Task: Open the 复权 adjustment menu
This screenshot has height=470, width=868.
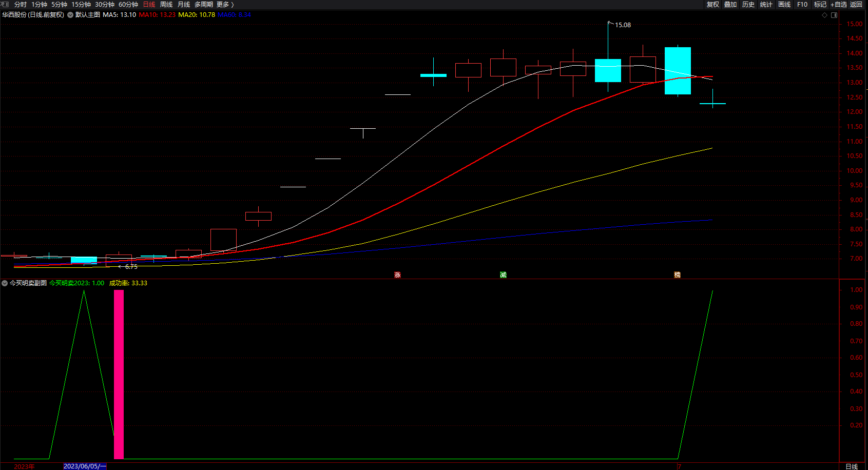Action: click(x=713, y=5)
